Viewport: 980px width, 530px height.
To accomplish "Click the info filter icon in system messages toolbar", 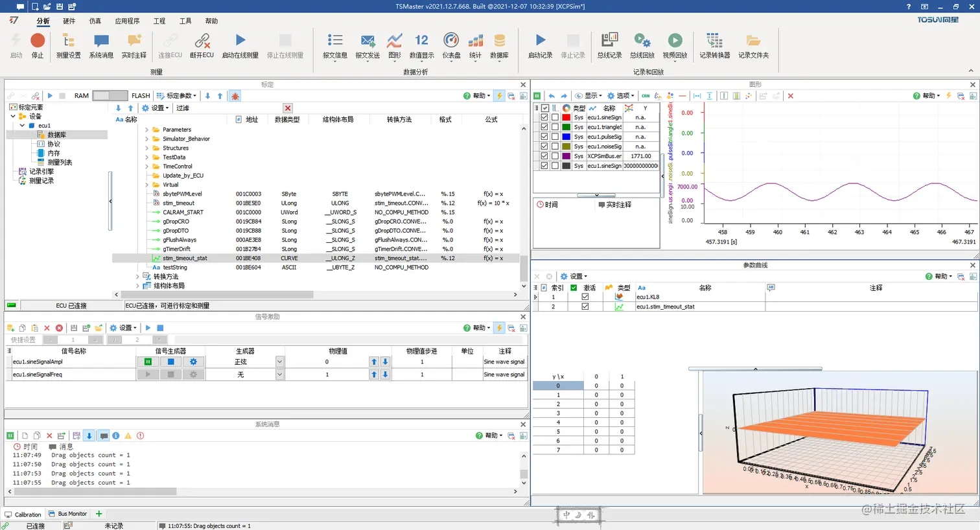I will (116, 435).
